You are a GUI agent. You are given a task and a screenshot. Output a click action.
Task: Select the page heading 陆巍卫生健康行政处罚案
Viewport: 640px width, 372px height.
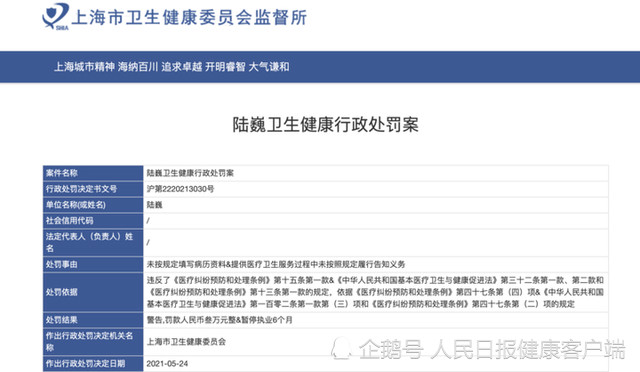pyautogui.click(x=325, y=125)
